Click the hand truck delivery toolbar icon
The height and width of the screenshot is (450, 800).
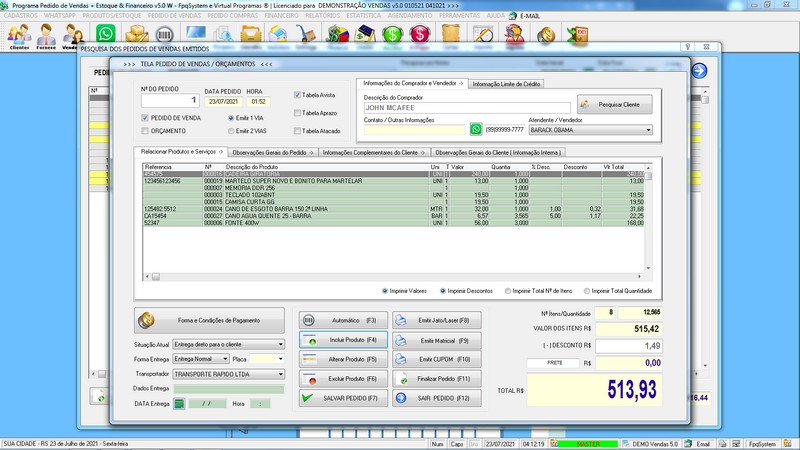[x=306, y=34]
